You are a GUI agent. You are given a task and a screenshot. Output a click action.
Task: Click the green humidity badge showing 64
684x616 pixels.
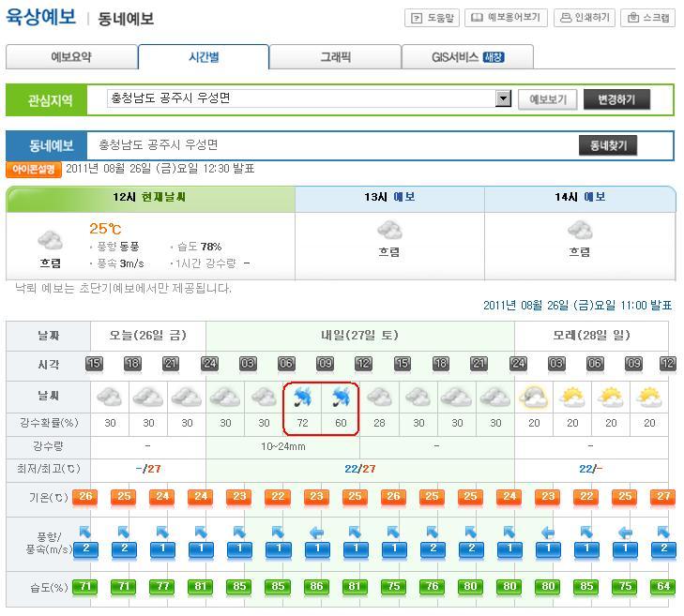point(663,587)
